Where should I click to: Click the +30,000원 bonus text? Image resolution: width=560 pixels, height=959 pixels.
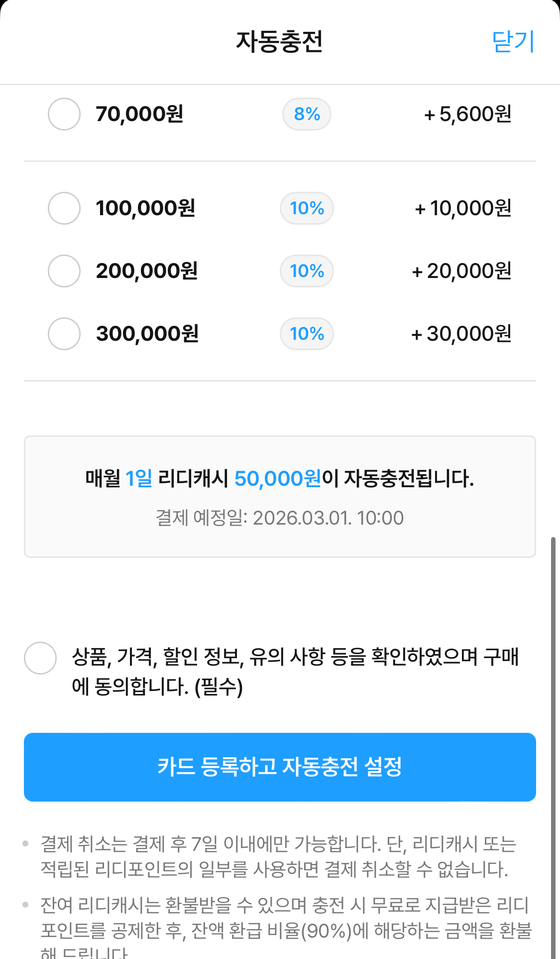click(x=461, y=334)
